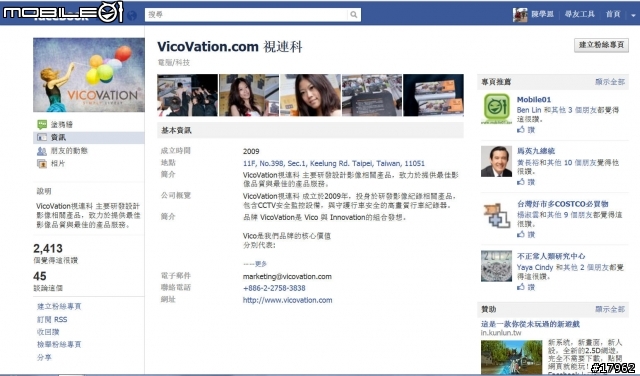Click 檢舉粉絲專頁 report link
Screen dimensions: 640x376
coord(59,345)
